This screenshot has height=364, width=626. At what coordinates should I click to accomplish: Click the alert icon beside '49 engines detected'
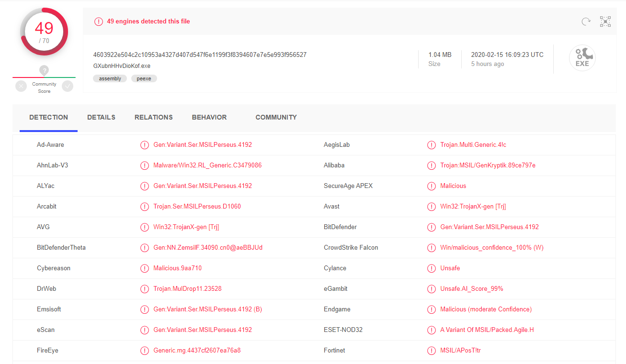(x=99, y=22)
